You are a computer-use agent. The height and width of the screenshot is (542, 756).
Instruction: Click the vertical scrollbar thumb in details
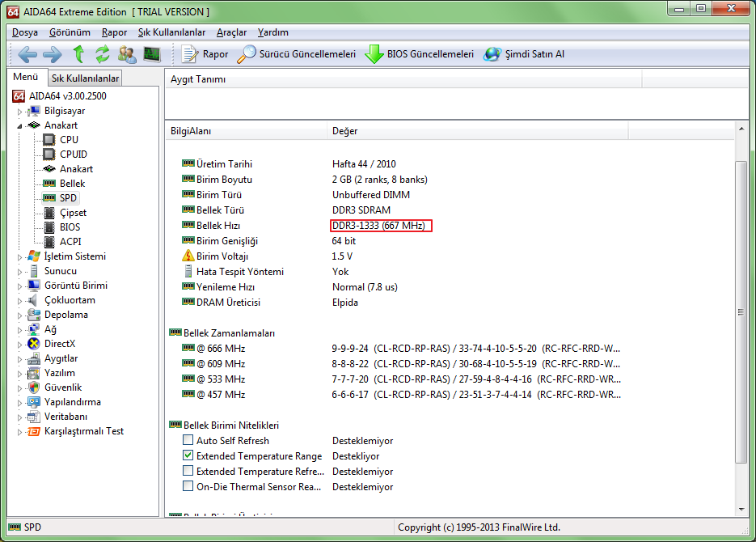click(741, 312)
